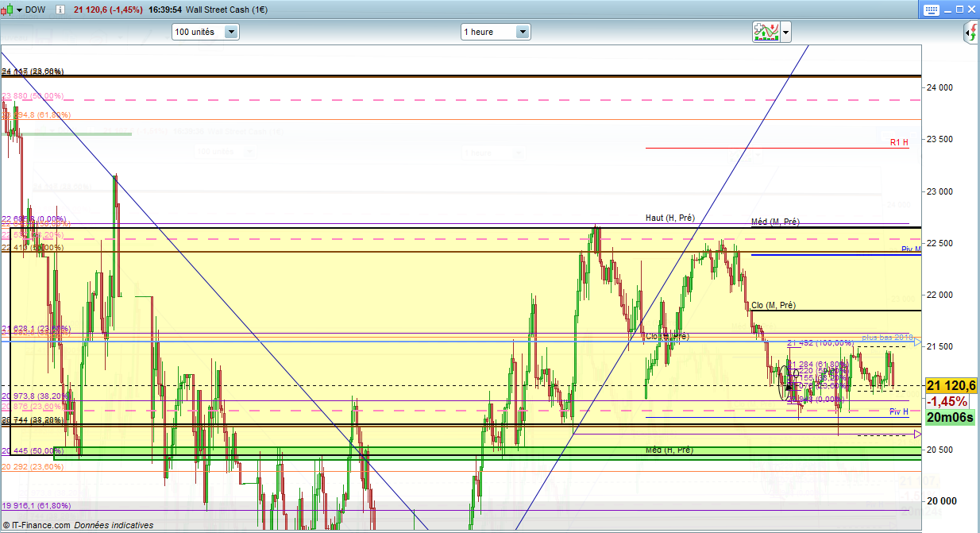The height and width of the screenshot is (533, 980).
Task: Click the add indicators chart icon
Action: [x=766, y=32]
